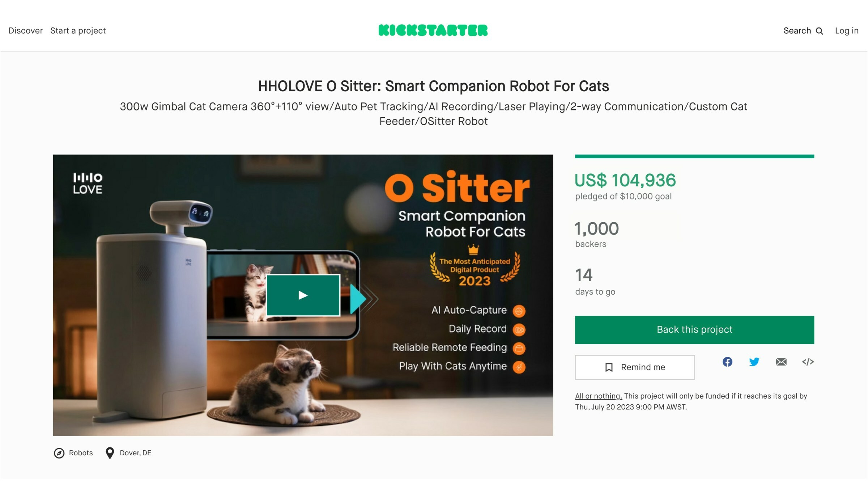Image resolution: width=868 pixels, height=489 pixels.
Task: Share project via email icon
Action: [781, 362]
